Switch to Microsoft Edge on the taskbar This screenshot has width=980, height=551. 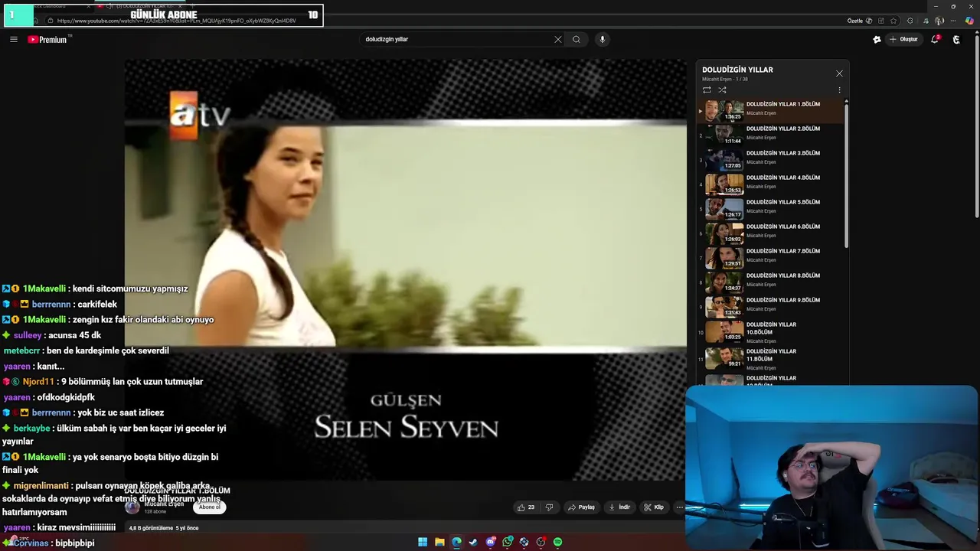[x=456, y=542]
